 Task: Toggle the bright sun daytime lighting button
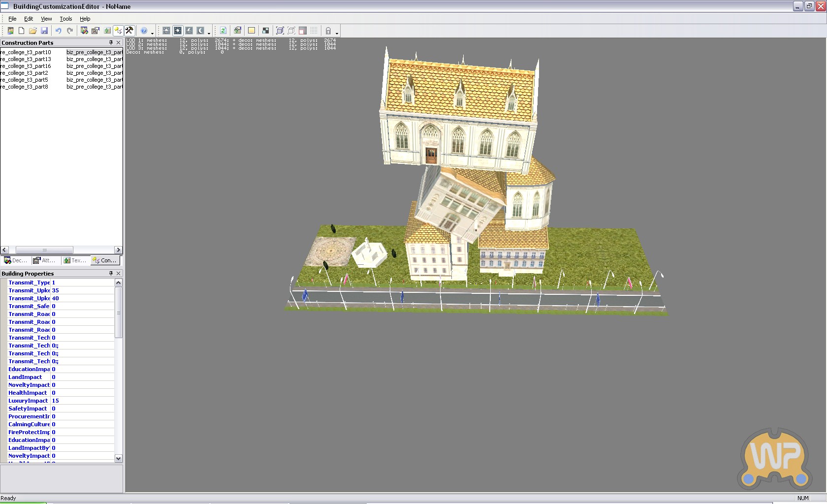[178, 31]
